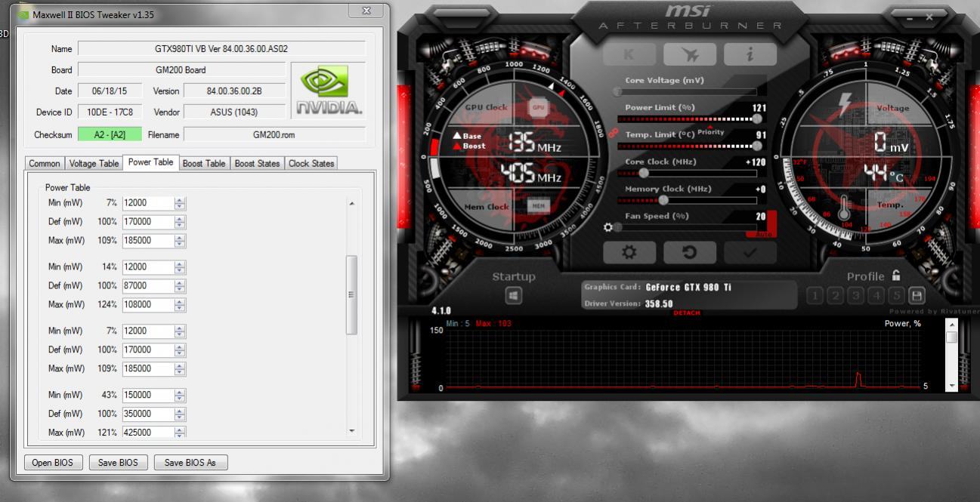Click the spinner arrows beside the 150000 field
980x502 pixels.
pos(180,395)
